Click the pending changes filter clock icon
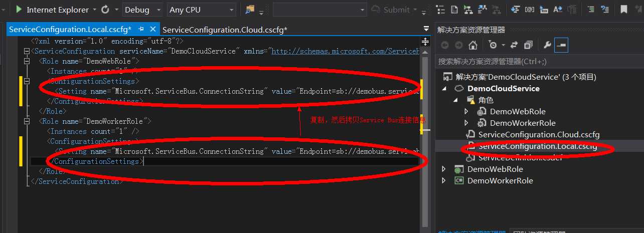This screenshot has width=644, height=233. point(493,45)
